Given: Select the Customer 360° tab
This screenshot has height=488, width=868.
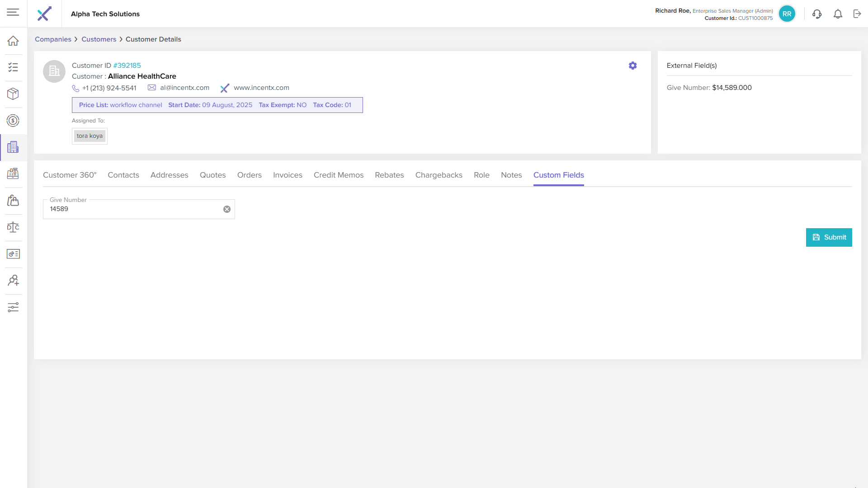Looking at the screenshot, I should pos(70,175).
